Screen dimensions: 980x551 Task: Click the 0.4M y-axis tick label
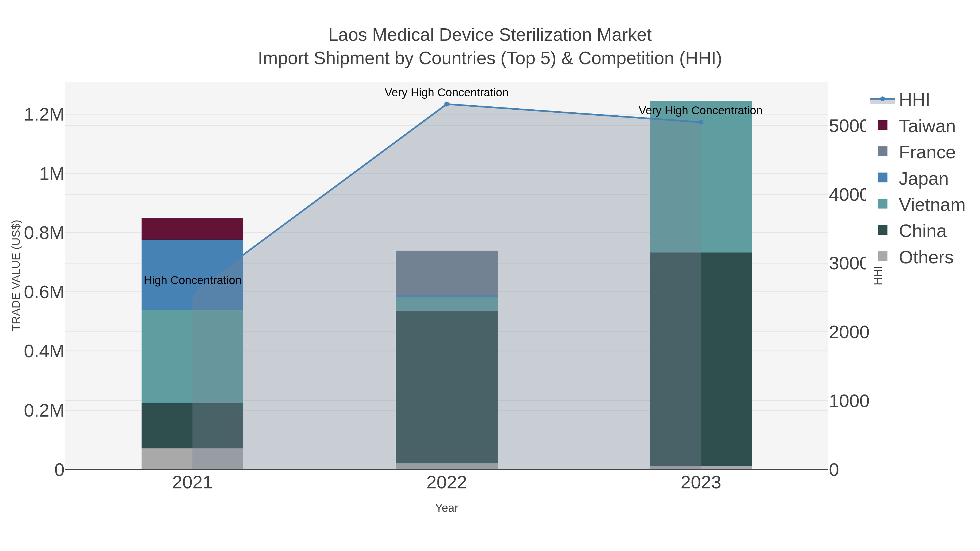click(44, 351)
